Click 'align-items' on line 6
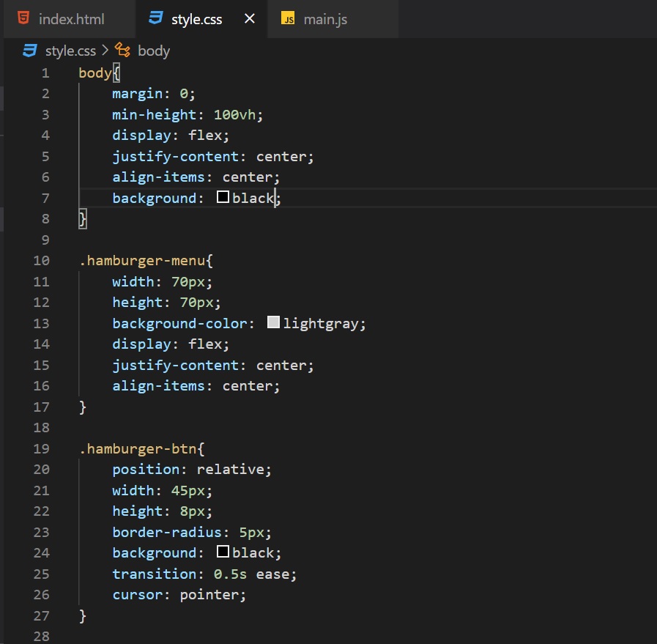Viewport: 657px width, 644px height. click(x=158, y=177)
